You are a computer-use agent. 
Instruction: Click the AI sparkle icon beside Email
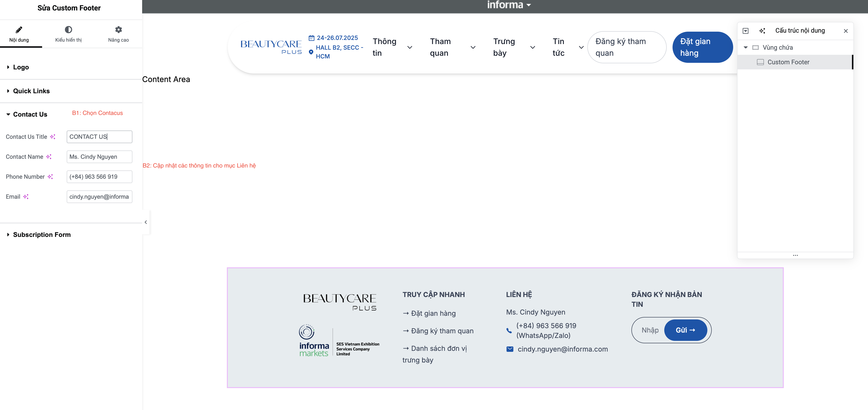pos(26,196)
